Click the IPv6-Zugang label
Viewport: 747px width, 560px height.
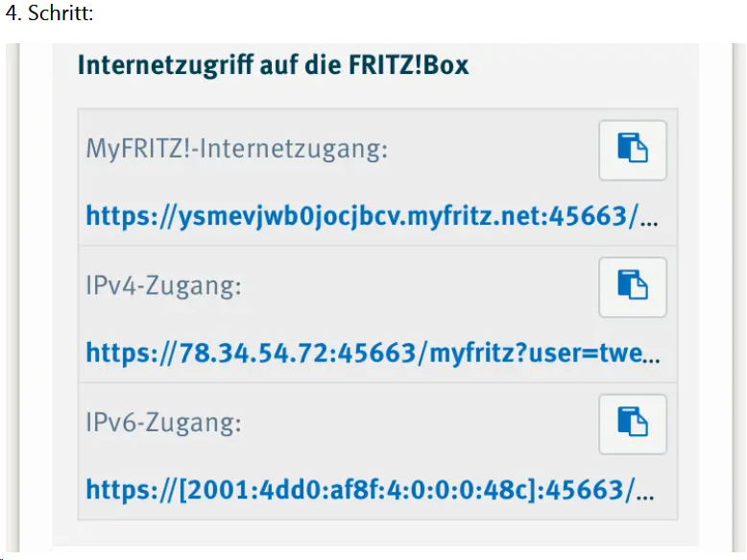163,424
